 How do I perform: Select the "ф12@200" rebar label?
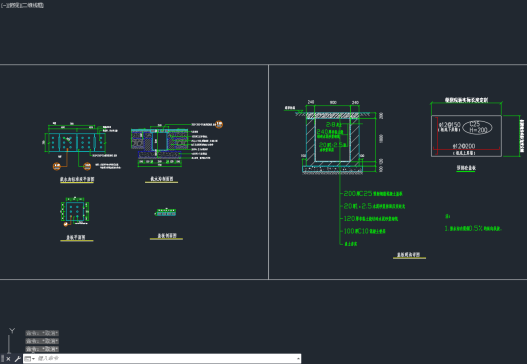pos(464,146)
